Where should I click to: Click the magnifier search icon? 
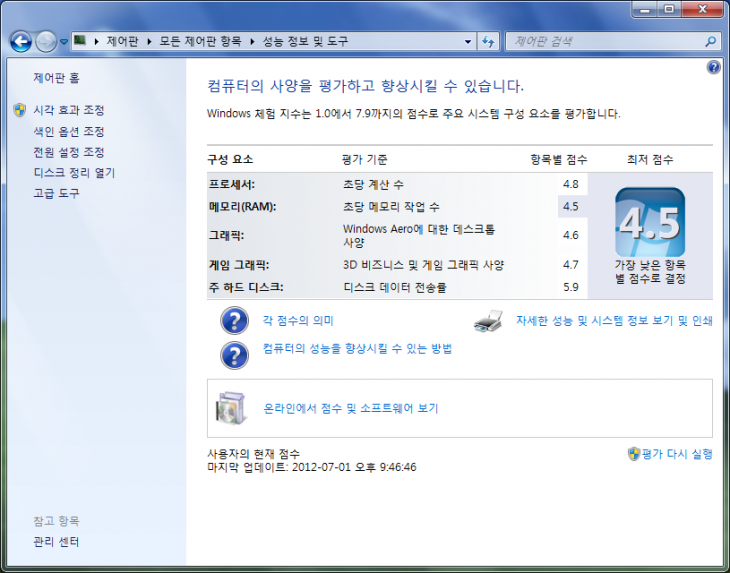[710, 41]
